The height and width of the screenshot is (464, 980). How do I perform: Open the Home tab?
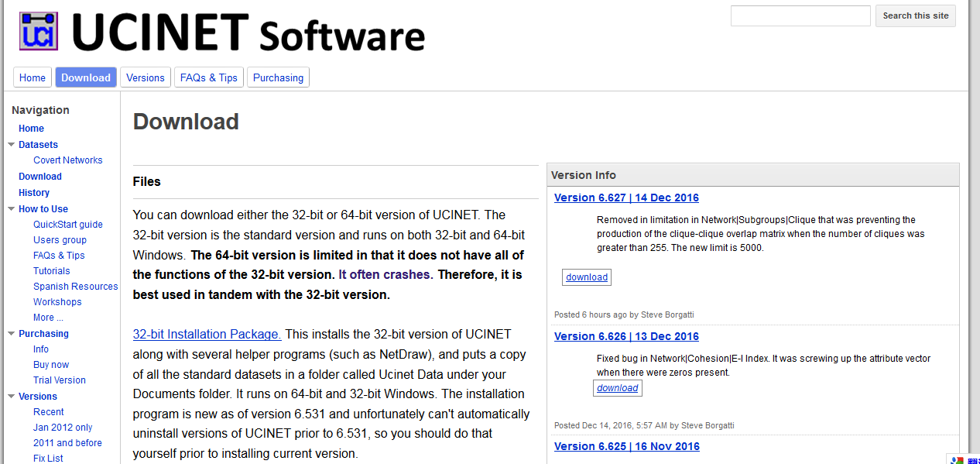coord(33,77)
